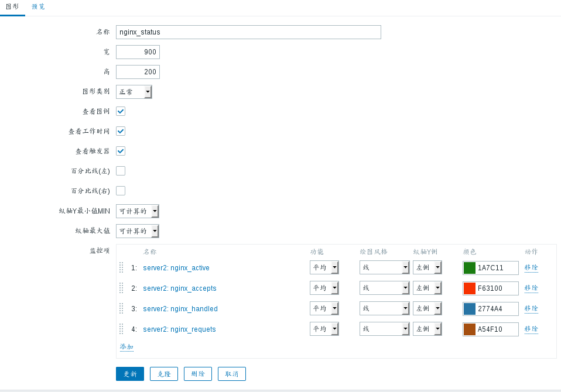Open 功能 dropdown for nginx_active
This screenshot has width=561, height=392.
(x=324, y=267)
